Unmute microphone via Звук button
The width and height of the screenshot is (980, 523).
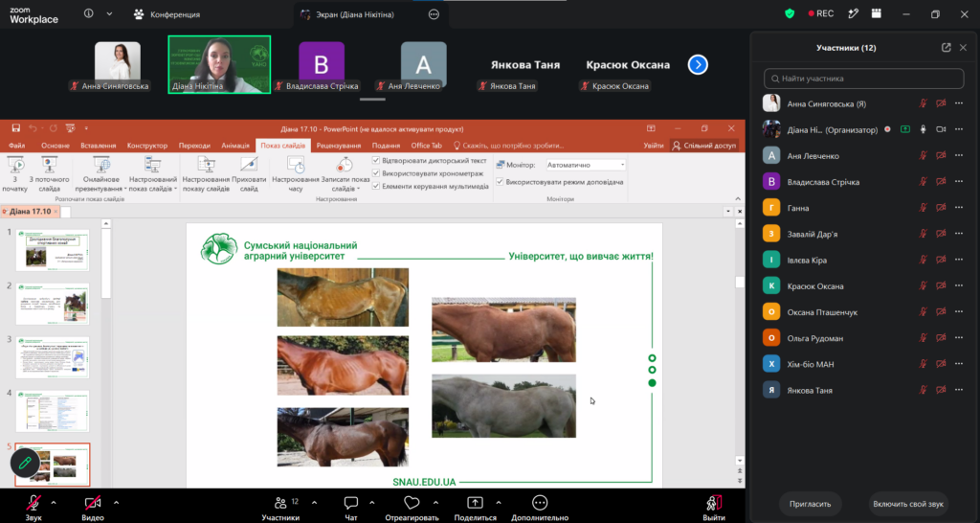(x=33, y=508)
